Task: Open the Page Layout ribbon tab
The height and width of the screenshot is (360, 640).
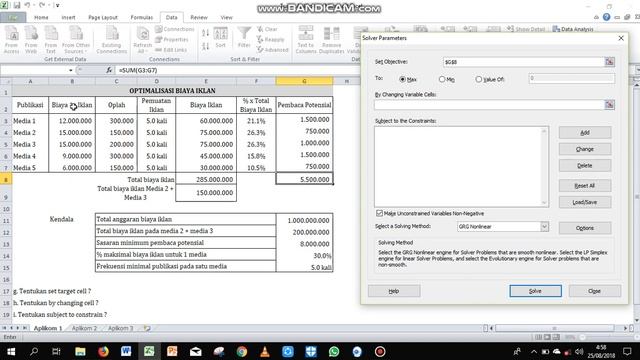Action: pos(103,18)
